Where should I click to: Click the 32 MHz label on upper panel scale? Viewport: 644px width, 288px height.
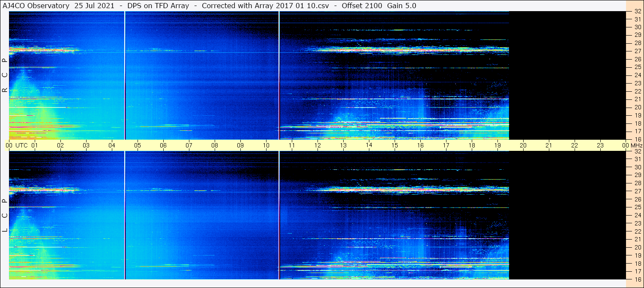637,12
